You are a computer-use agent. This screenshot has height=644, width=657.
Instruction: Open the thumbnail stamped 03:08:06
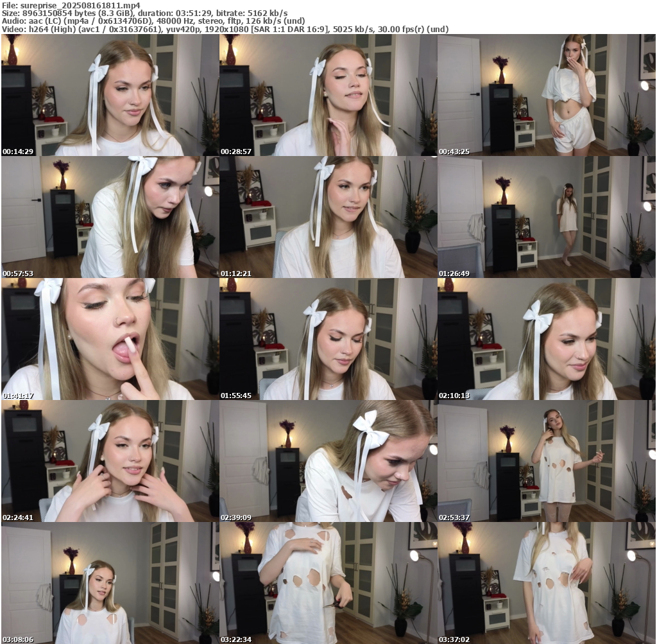(110, 583)
